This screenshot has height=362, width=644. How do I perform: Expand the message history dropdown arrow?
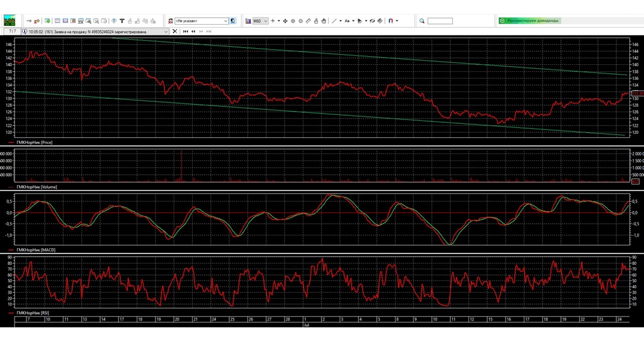[166, 31]
